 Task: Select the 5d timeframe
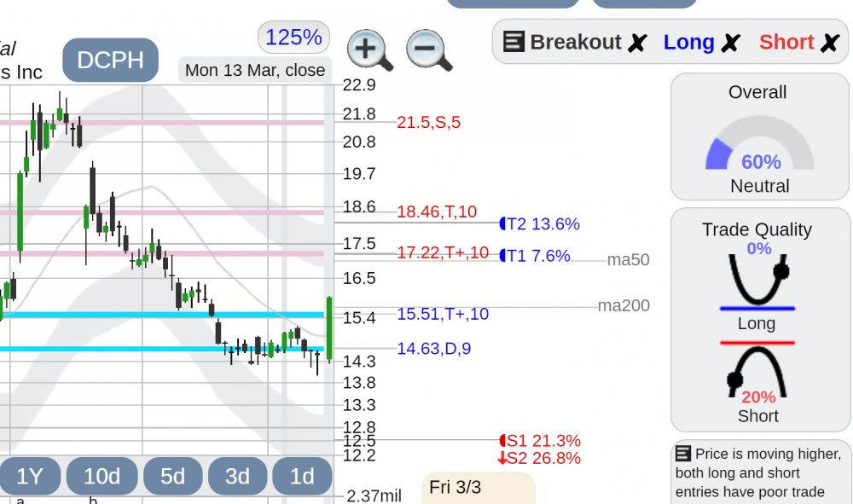click(172, 476)
